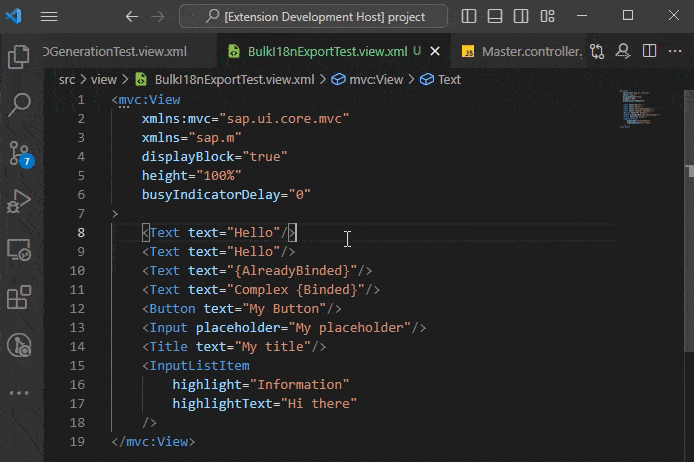Open the Extensions view icon
The image size is (694, 462).
tap(19, 297)
